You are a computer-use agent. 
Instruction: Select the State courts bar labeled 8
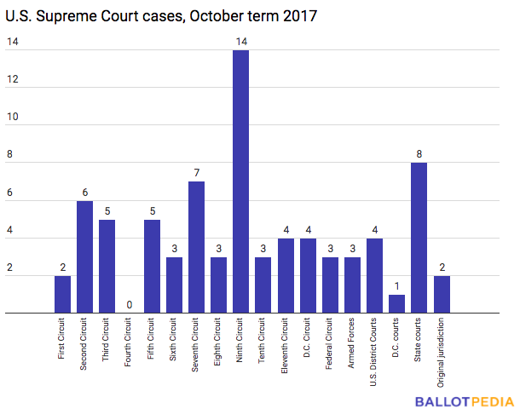[x=419, y=238]
